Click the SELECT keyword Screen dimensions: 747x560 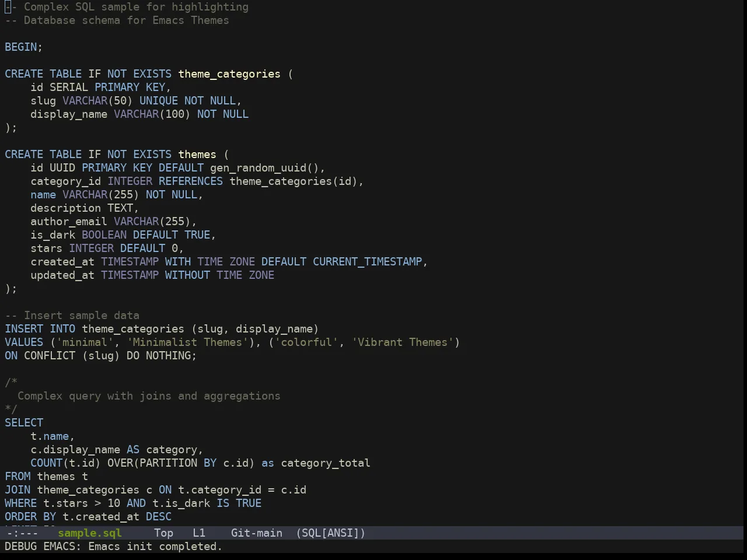pyautogui.click(x=24, y=423)
